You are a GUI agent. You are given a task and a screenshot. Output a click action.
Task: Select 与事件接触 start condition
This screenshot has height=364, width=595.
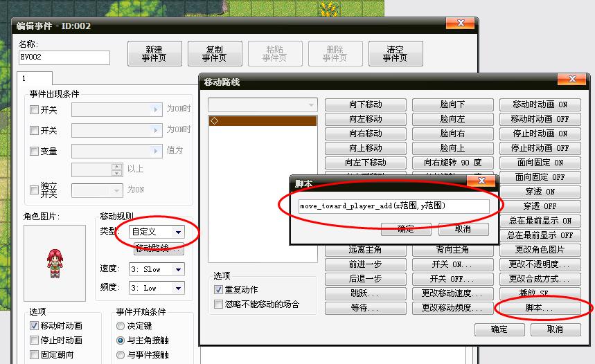121,354
